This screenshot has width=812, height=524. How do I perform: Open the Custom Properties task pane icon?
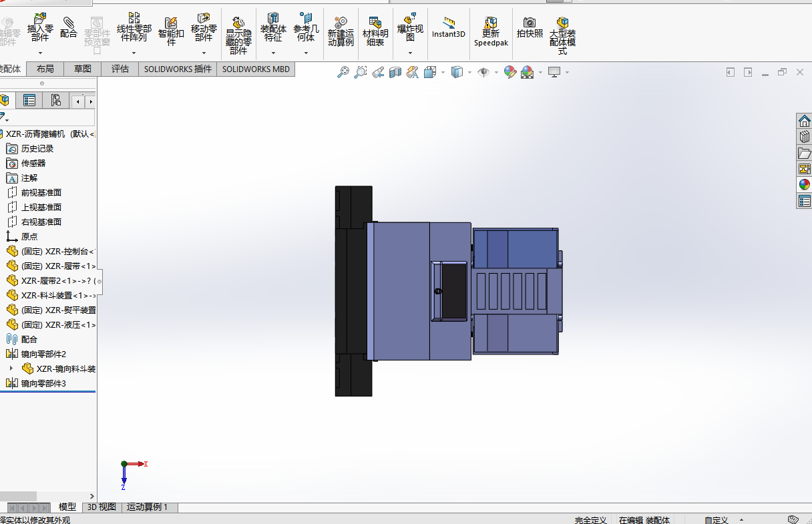804,201
